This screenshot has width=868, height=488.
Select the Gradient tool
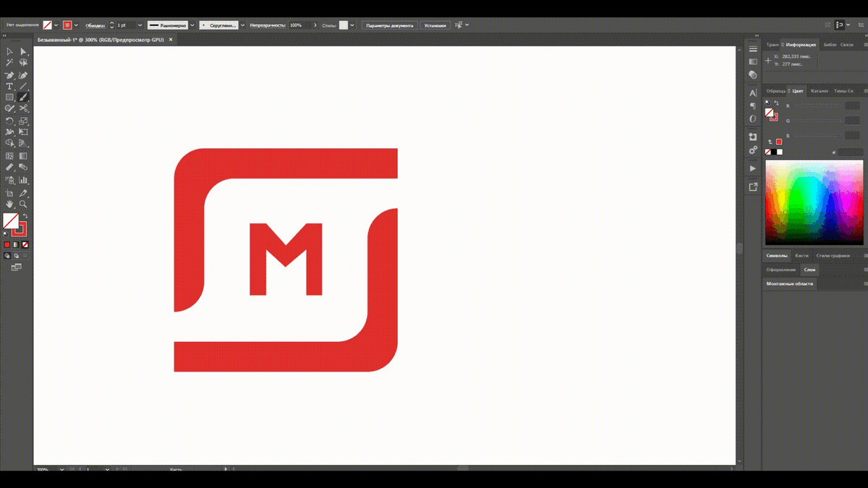tap(23, 155)
